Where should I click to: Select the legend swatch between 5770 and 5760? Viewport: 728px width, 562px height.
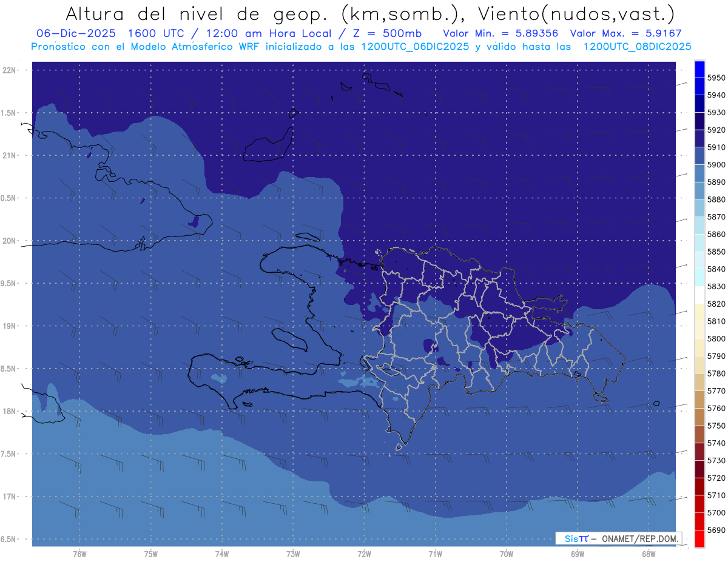pyautogui.click(x=699, y=400)
